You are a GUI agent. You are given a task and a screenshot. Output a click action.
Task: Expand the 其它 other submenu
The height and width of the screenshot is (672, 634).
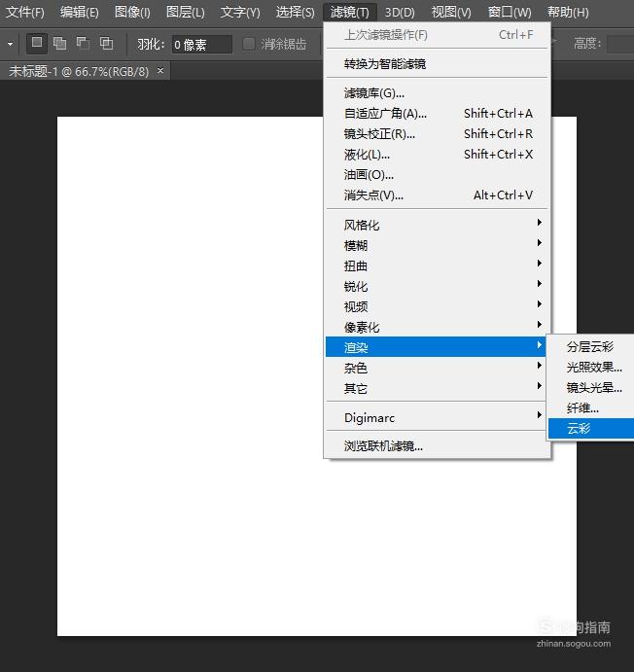click(x=437, y=388)
